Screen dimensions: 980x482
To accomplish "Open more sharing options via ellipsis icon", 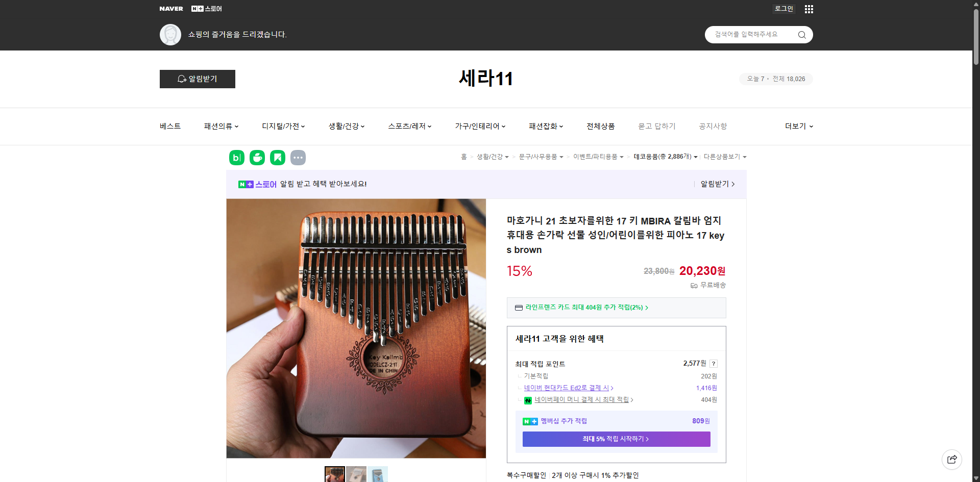I will pos(298,158).
